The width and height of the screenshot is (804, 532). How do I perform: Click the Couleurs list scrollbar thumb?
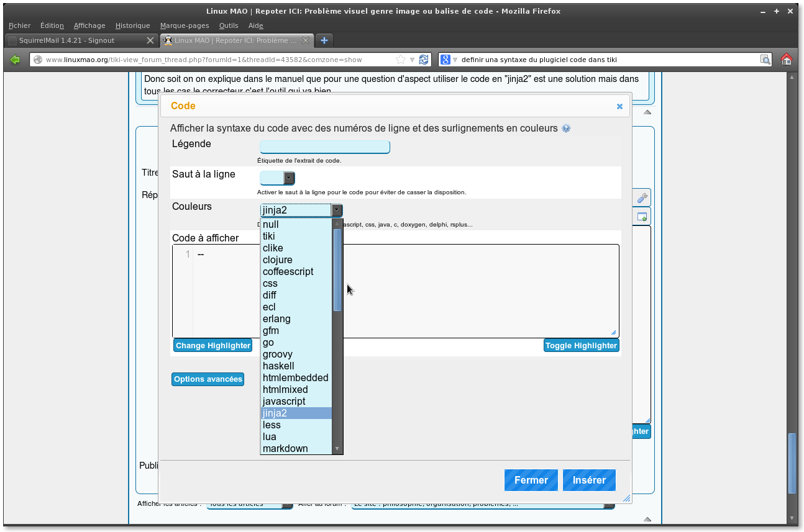[337, 269]
